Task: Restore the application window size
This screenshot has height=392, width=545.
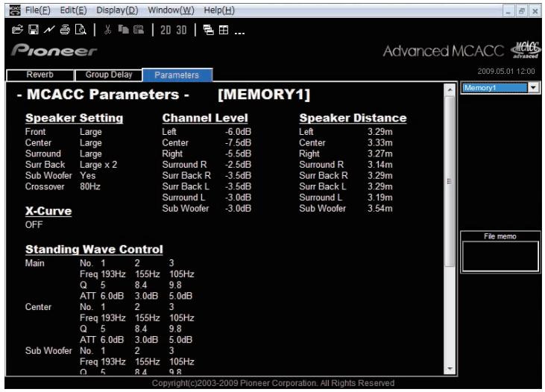Action: [x=521, y=11]
